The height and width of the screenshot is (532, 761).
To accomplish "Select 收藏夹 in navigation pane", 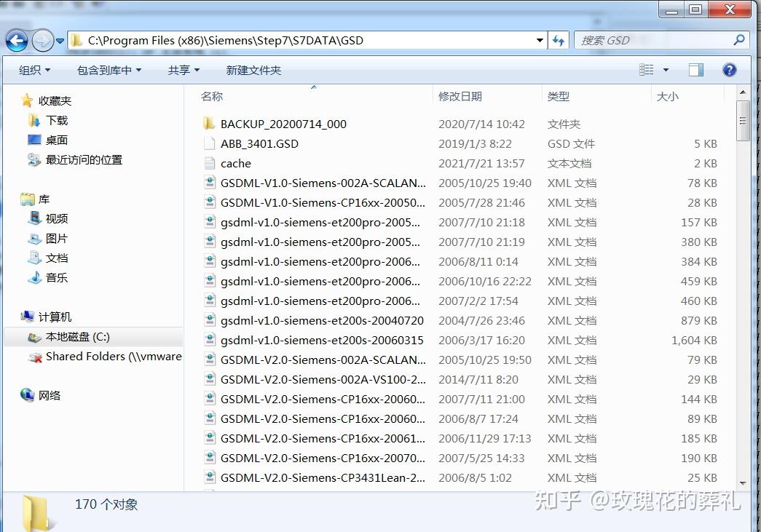I will pos(55,101).
